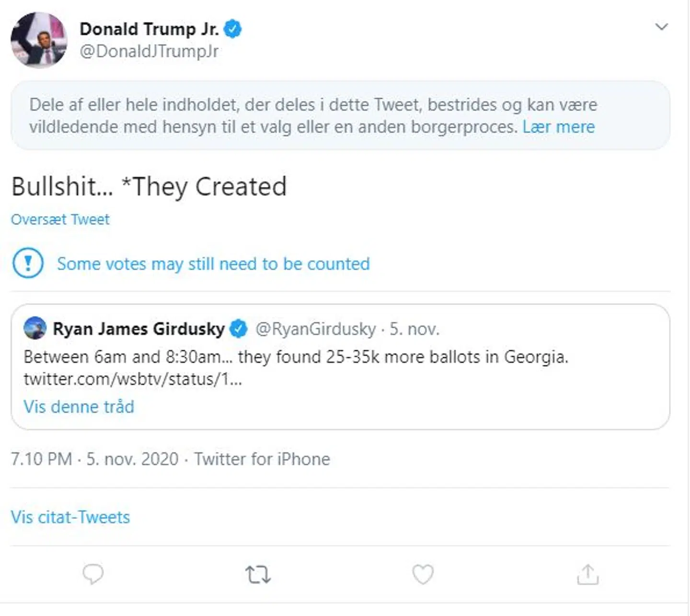Open the tweet timestamp "7.10 PM · 5. nov. 2020"

click(x=94, y=459)
